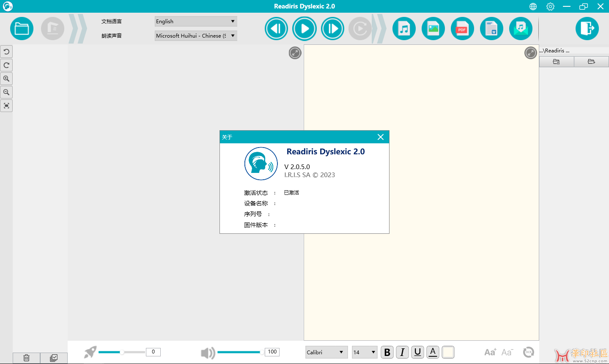Close the About dialog
Image resolution: width=609 pixels, height=364 pixels.
(381, 137)
